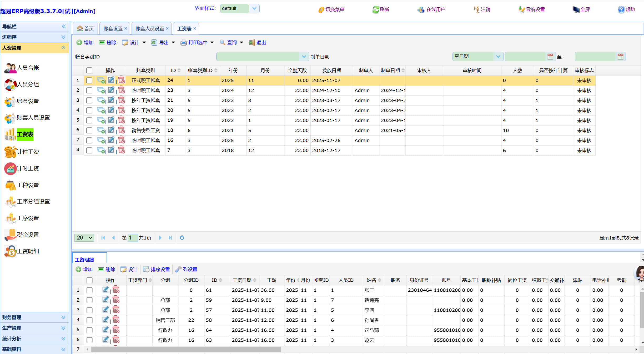Click the 增加 button in top toolbar
Image resolution: width=644 pixels, height=354 pixels.
tap(85, 43)
